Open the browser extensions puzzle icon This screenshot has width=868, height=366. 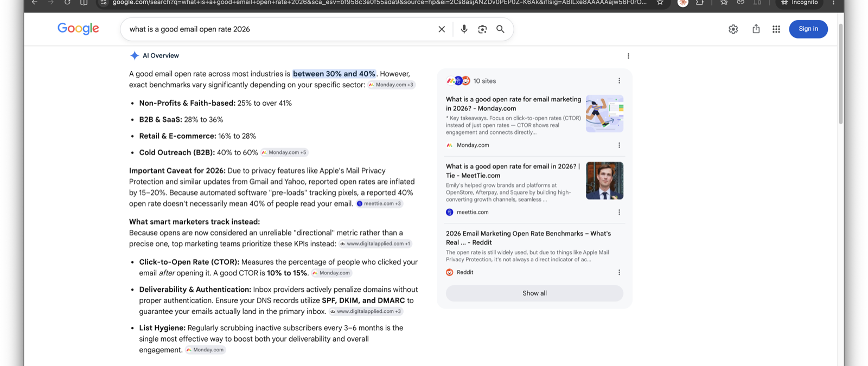[699, 3]
